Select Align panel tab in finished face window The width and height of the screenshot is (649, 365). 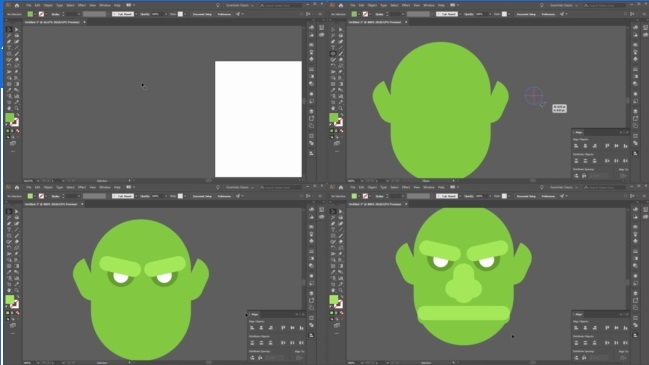point(579,315)
